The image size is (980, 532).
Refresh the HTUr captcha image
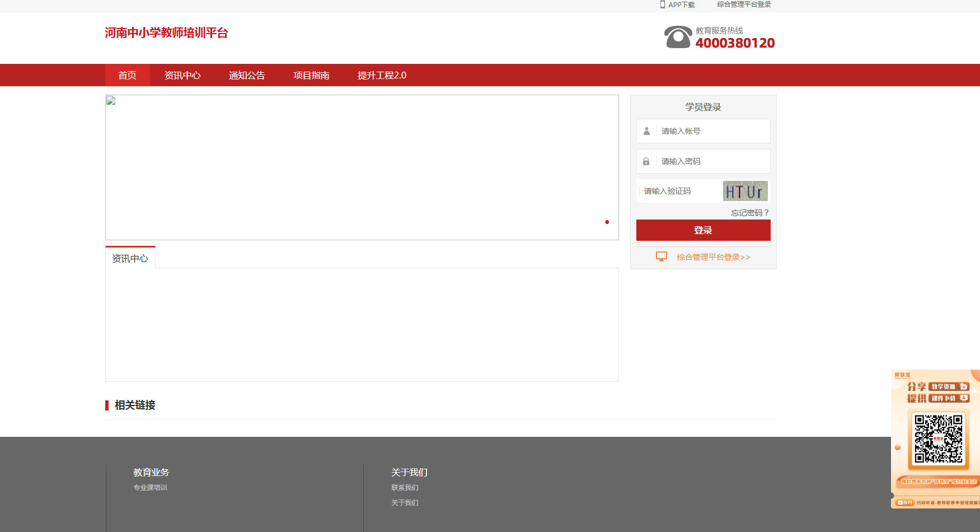745,192
